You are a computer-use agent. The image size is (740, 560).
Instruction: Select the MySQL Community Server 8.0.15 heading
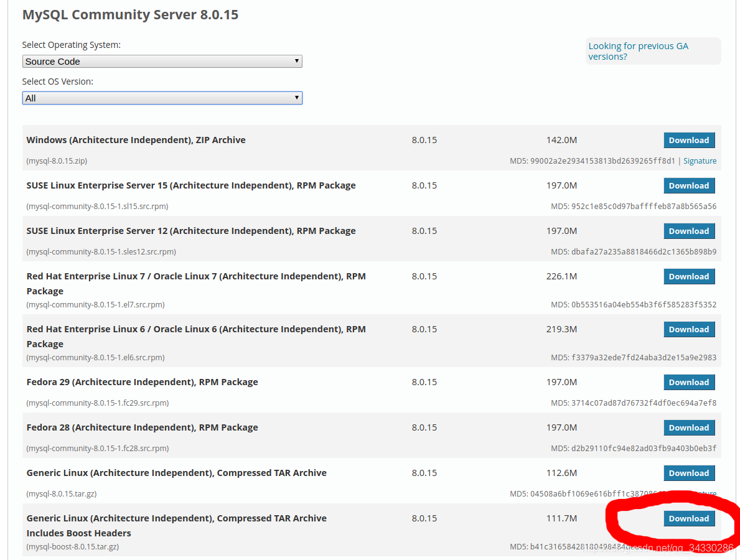pos(130,15)
